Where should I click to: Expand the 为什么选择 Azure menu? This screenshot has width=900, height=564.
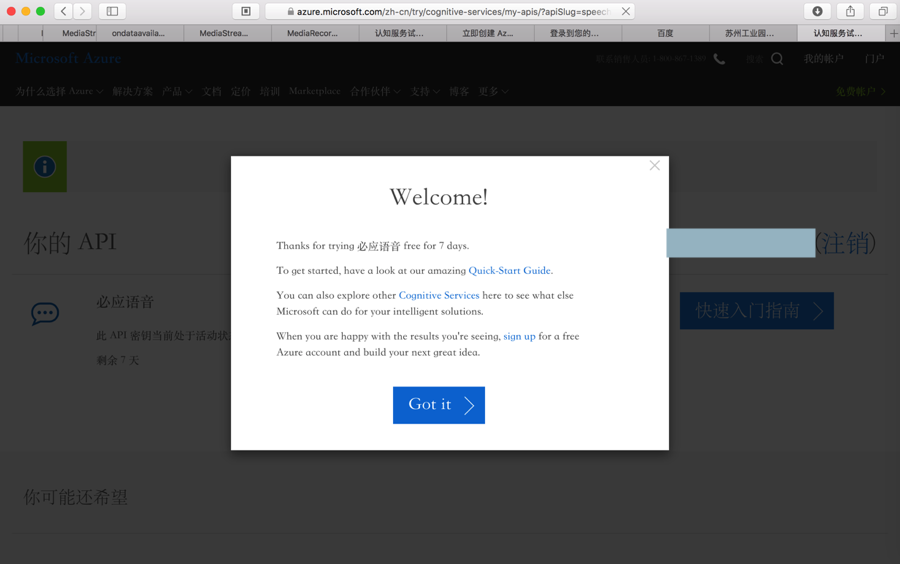tap(59, 91)
